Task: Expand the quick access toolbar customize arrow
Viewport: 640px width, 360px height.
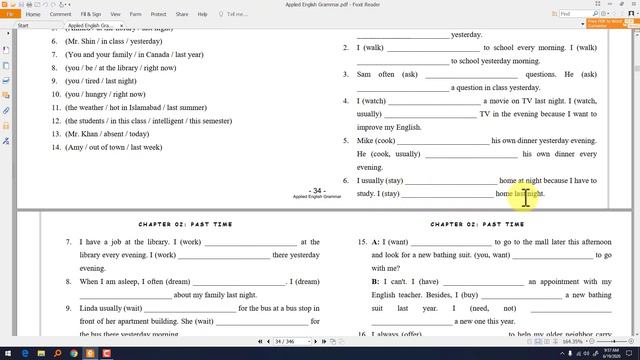Action: (x=69, y=4)
